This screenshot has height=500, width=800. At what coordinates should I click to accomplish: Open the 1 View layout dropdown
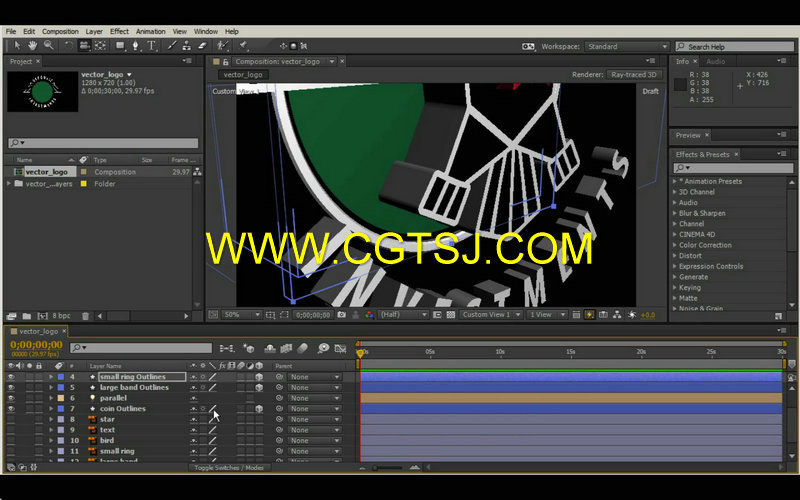pyautogui.click(x=547, y=315)
